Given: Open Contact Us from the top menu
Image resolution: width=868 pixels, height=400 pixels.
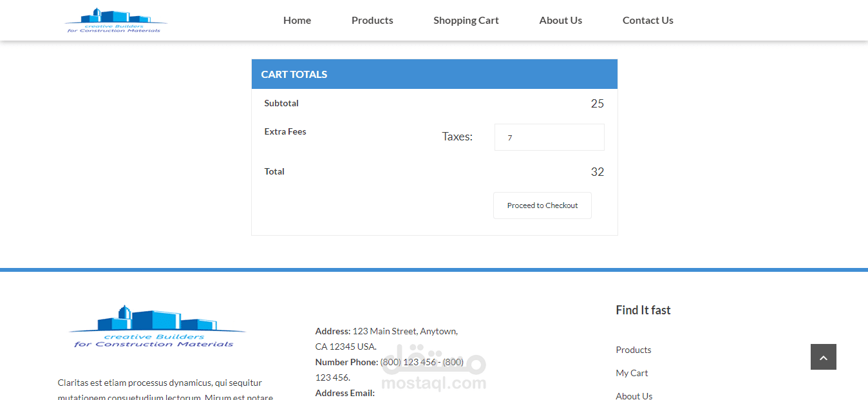Looking at the screenshot, I should coord(648,21).
